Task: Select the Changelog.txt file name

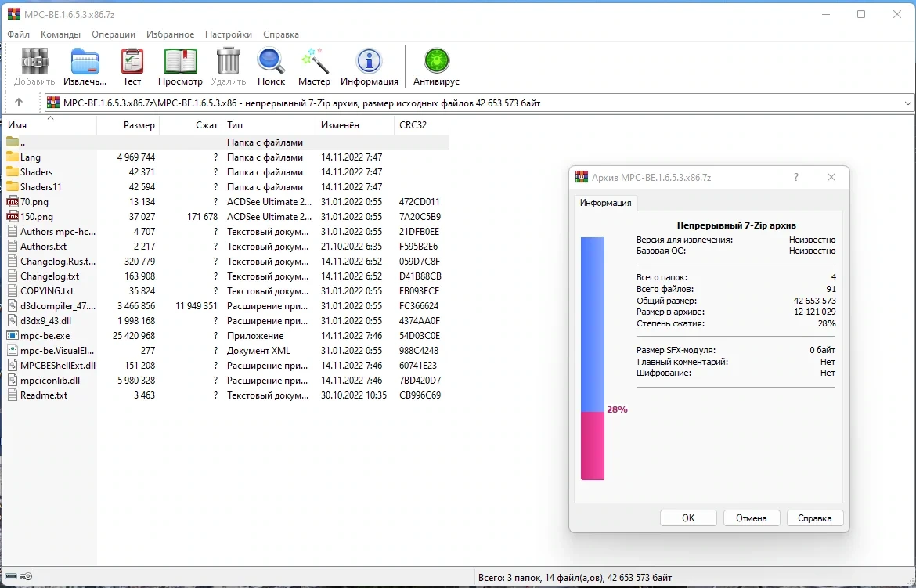Action: click(49, 276)
